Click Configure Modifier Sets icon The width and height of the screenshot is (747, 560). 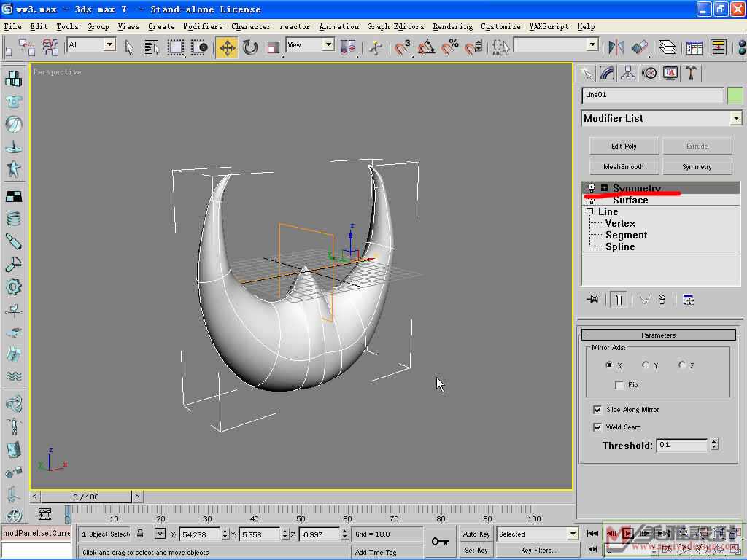[x=689, y=300]
